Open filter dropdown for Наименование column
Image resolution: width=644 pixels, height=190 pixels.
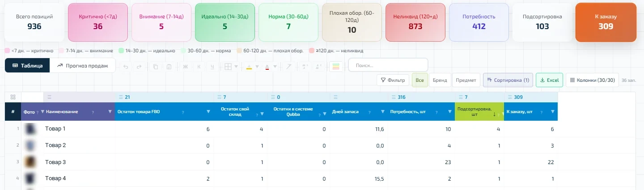click(110, 111)
